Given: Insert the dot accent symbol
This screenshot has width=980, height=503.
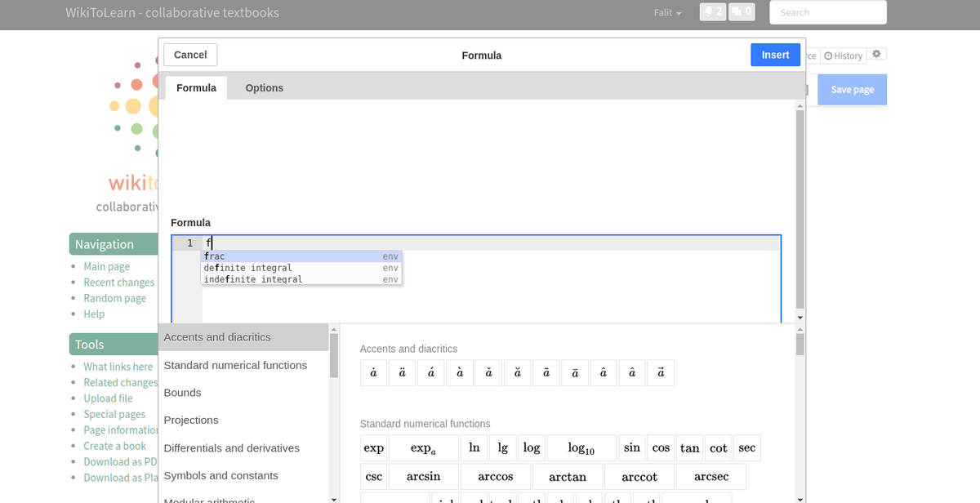Looking at the screenshot, I should [373, 372].
